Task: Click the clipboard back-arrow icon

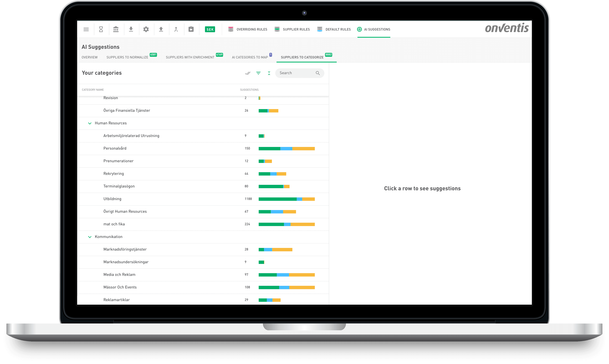Action: [x=191, y=29]
